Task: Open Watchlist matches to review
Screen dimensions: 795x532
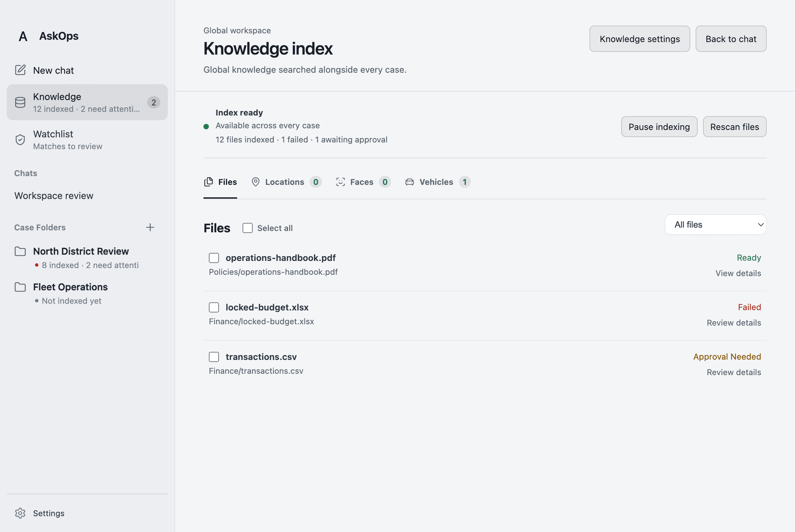Action: tap(87, 140)
